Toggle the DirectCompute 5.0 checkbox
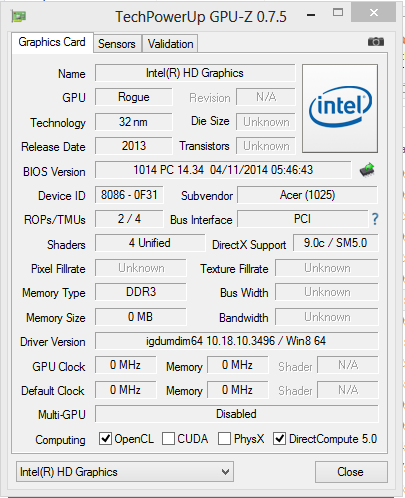The height and width of the screenshot is (498, 405). [x=279, y=439]
